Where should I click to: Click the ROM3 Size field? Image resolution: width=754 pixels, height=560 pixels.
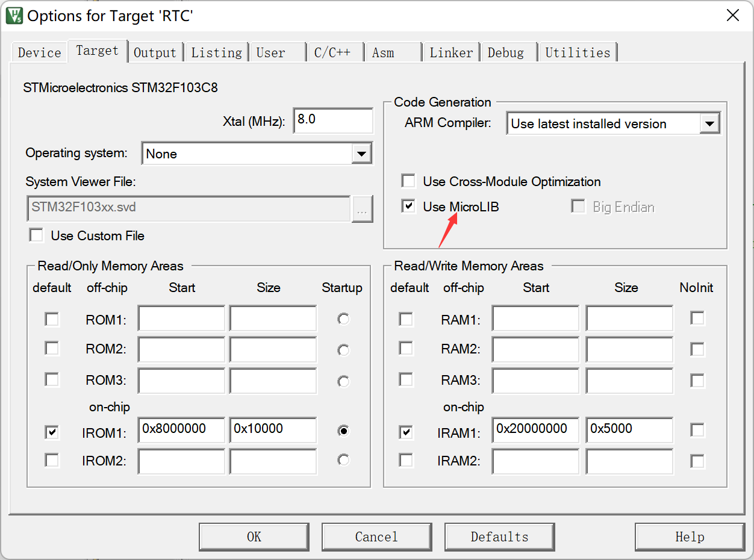coord(273,381)
